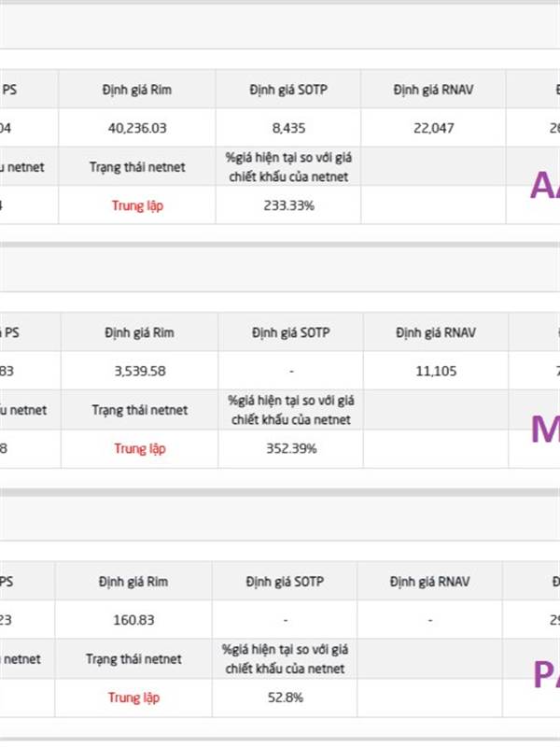Click the Rim valuation value 40,236.03
Viewport: 560px width, 747px height.
tap(137, 128)
